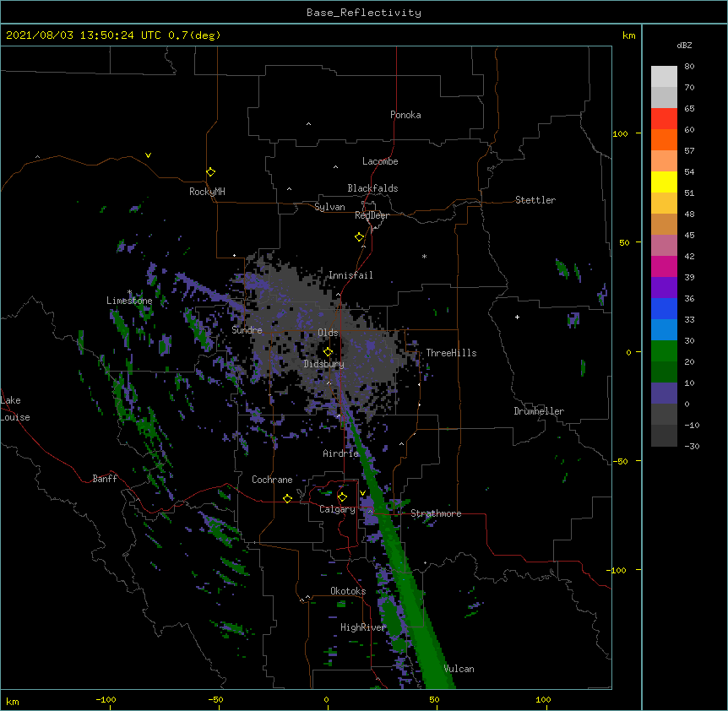Viewport: 728px width, 711px height.
Task: Click the Sundre town label
Action: [247, 330]
